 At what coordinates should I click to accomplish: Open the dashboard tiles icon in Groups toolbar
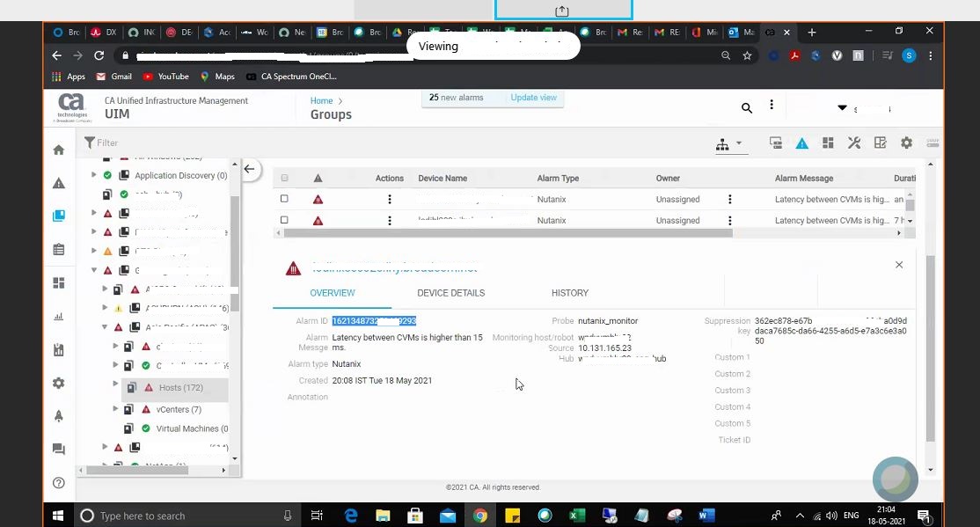click(828, 143)
